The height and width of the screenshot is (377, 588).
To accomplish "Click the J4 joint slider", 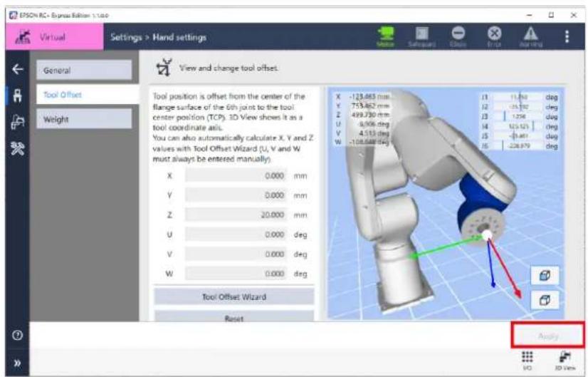I will [518, 126].
